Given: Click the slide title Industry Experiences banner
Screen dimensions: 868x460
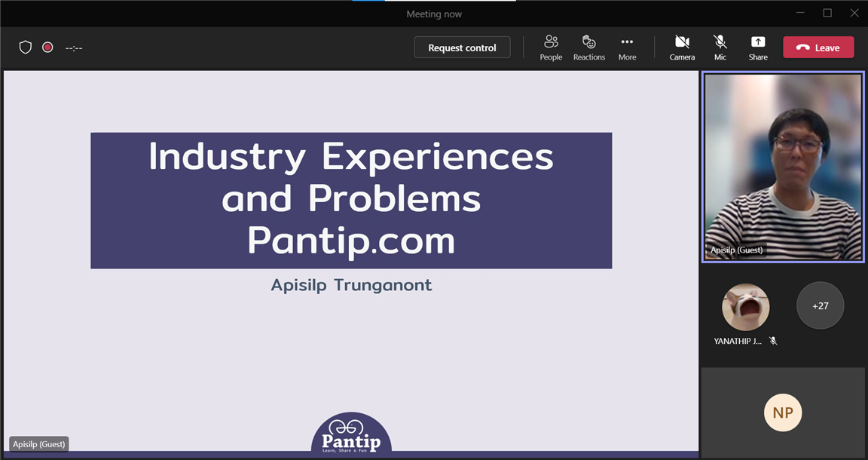Looking at the screenshot, I should [351, 200].
